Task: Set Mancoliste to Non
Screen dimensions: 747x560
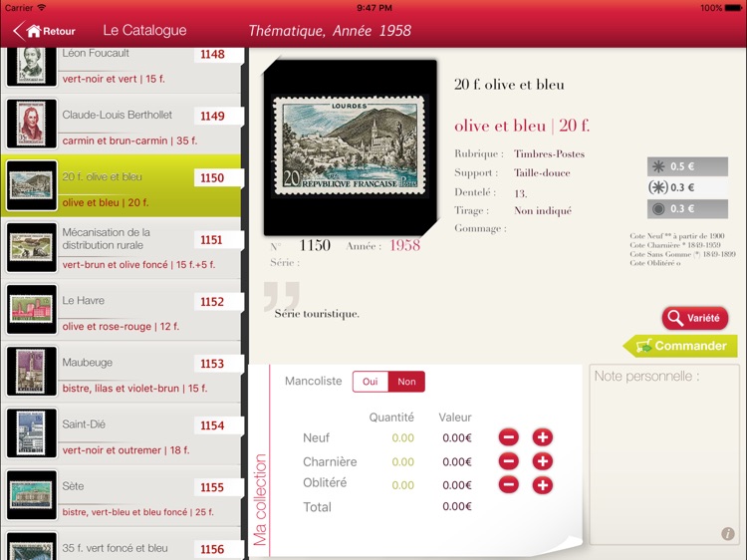Action: [x=406, y=382]
